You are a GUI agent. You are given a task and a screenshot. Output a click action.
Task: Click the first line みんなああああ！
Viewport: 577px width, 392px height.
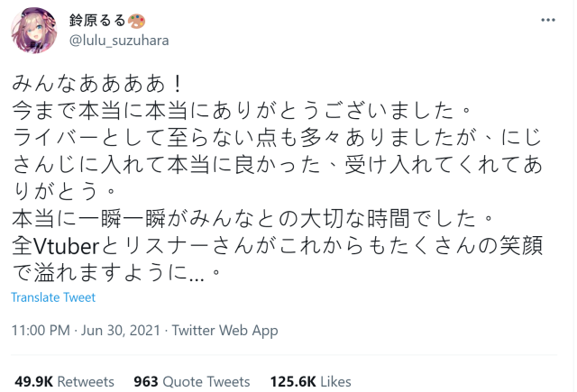pos(99,86)
